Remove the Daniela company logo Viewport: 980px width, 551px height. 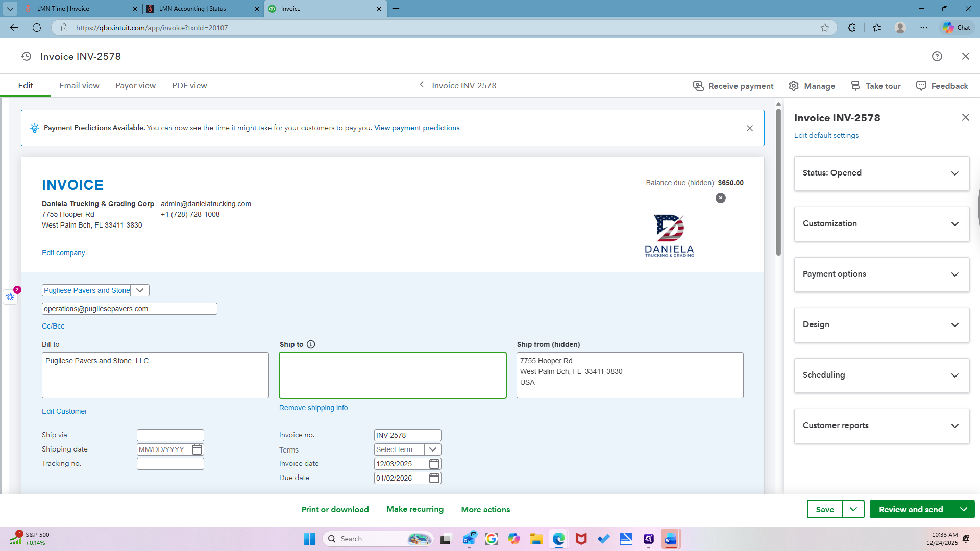click(x=720, y=198)
